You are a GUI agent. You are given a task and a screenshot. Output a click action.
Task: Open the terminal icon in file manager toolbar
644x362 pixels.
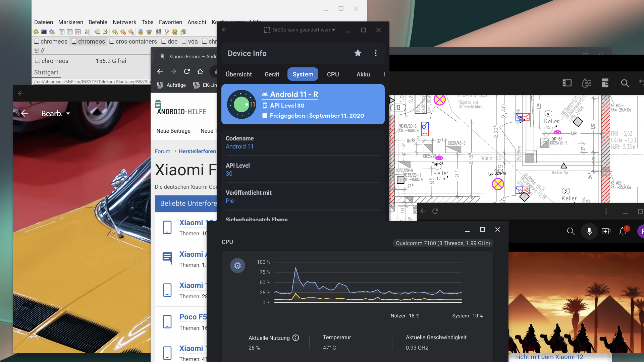(x=44, y=32)
